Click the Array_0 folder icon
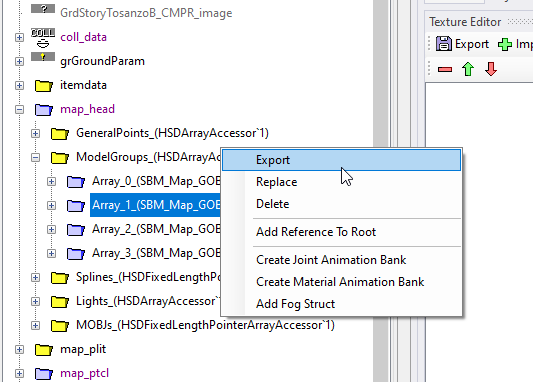Image resolution: width=533 pixels, height=382 pixels. (x=76, y=181)
